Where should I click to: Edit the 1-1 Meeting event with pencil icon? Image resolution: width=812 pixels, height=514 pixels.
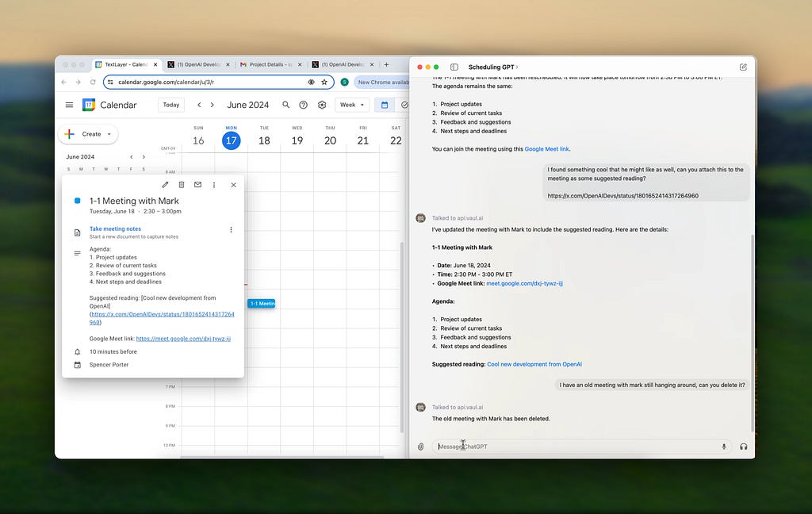click(165, 185)
